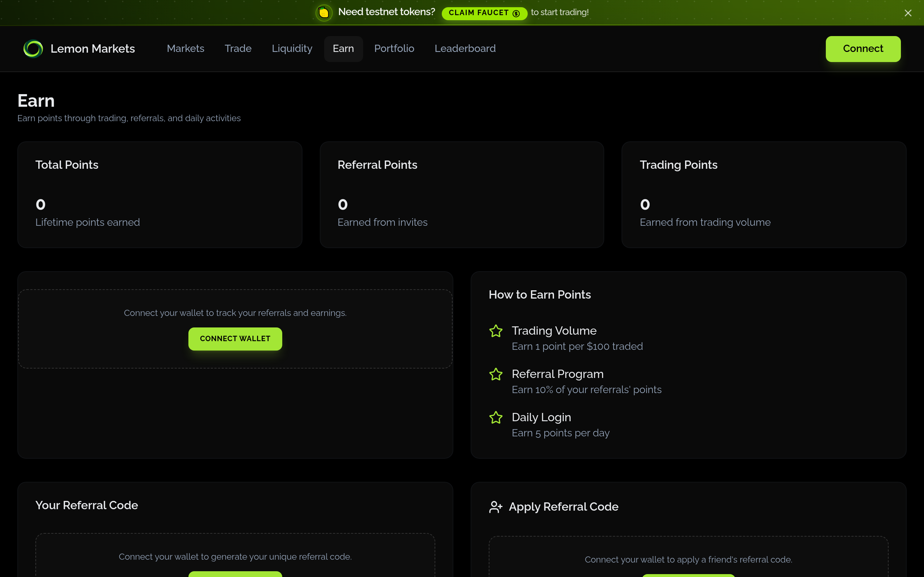Screen dimensions: 924x577
Task: Click the Referral Points card
Action: click(x=462, y=195)
